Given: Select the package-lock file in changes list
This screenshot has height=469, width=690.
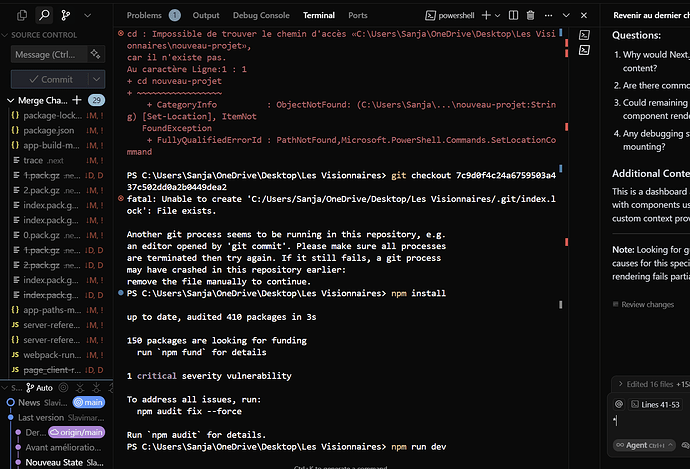Looking at the screenshot, I should tap(57, 115).
